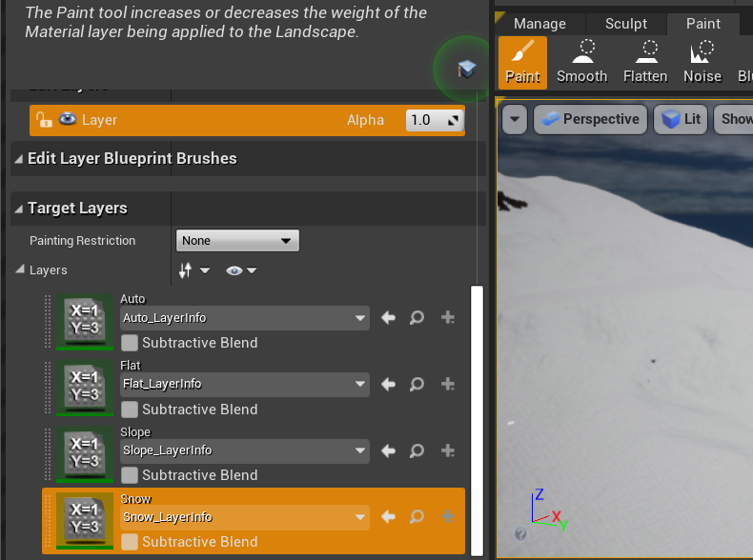This screenshot has width=753, height=560.
Task: Select the Slope layer thumbnail
Action: click(x=85, y=454)
